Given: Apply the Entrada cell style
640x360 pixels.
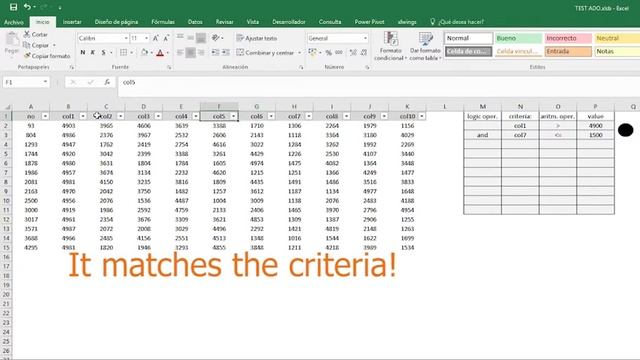Looking at the screenshot, I should click(568, 51).
